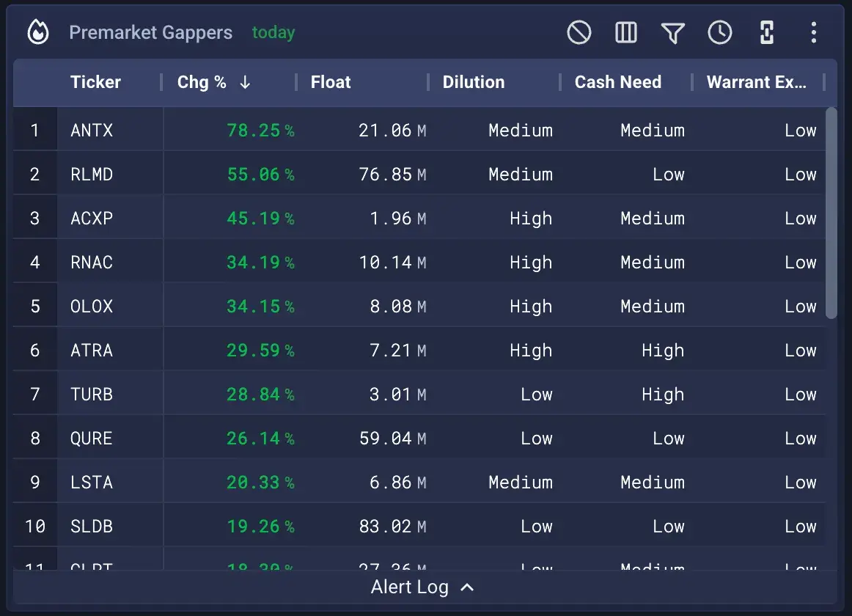Image resolution: width=852 pixels, height=616 pixels.
Task: Click the row height adjustment icon
Action: tap(766, 32)
